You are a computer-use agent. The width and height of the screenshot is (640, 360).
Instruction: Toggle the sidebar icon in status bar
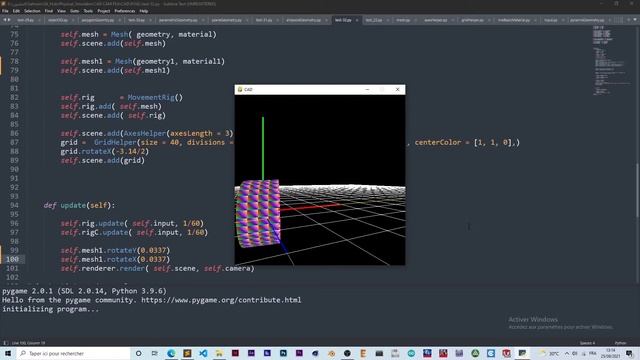[x=5, y=343]
